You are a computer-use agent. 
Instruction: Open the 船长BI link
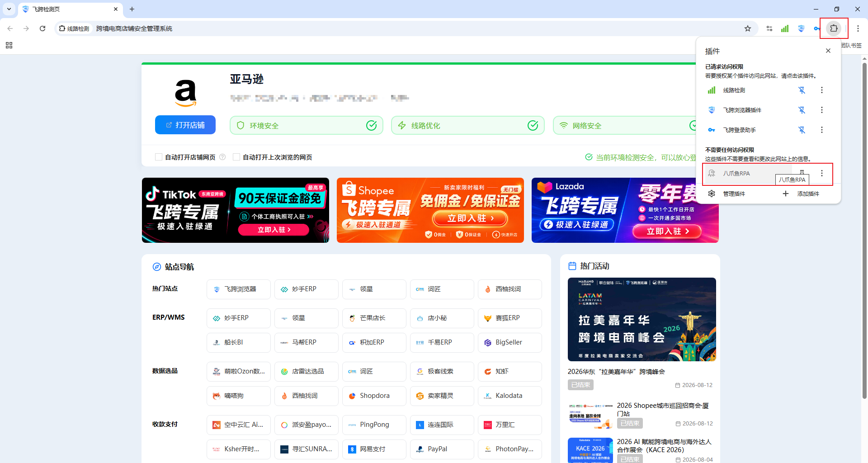239,343
